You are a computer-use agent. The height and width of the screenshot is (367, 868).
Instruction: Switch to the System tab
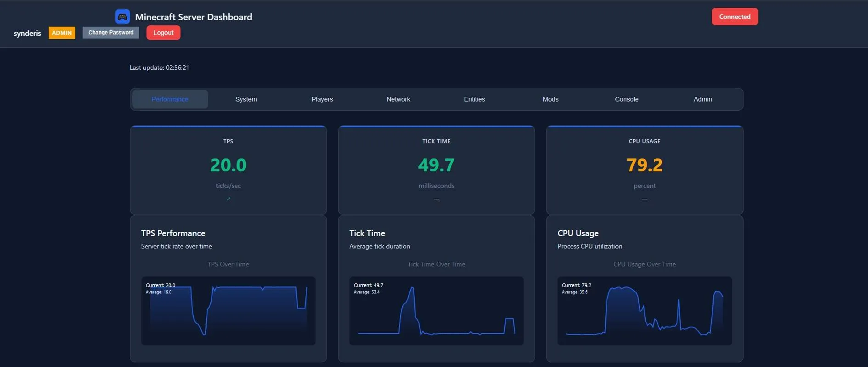(x=246, y=99)
